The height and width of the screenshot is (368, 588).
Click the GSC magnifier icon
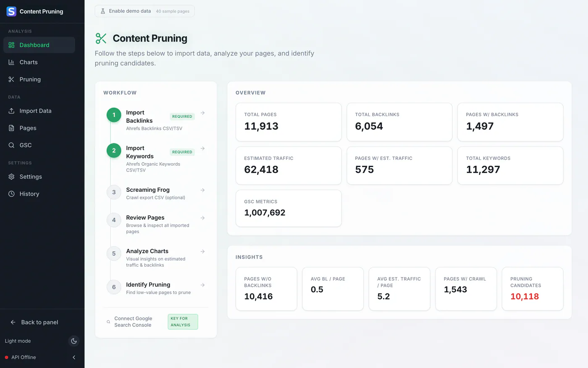(11, 145)
